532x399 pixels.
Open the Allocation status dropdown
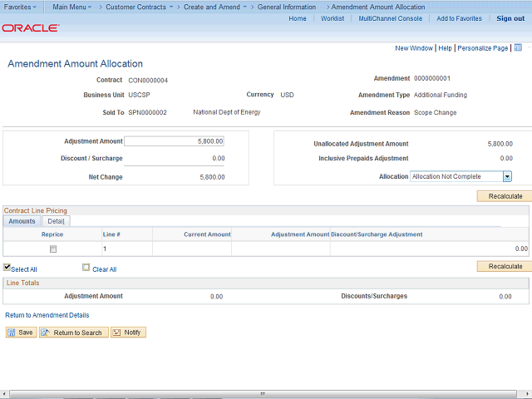coord(507,176)
